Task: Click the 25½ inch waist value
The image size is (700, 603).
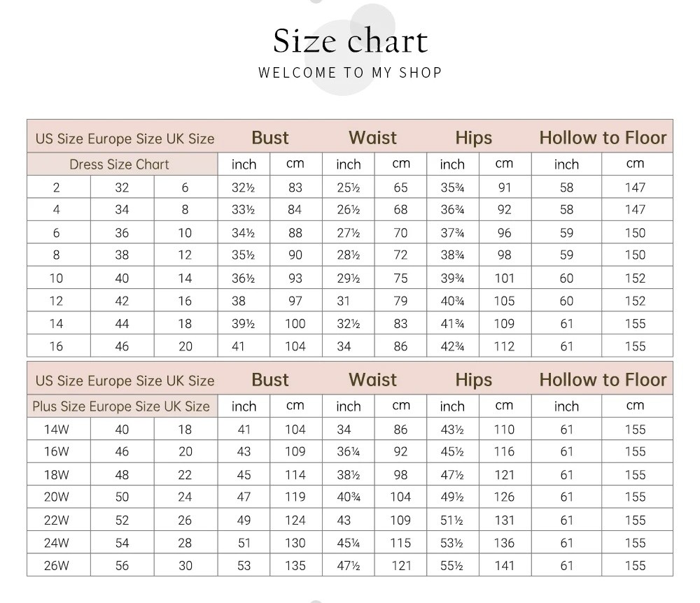Action: click(348, 187)
